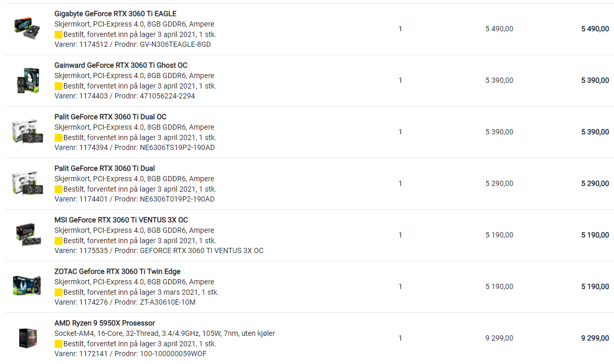Click the quantity value for Palit Dual OC
614x364 pixels.
400,132
